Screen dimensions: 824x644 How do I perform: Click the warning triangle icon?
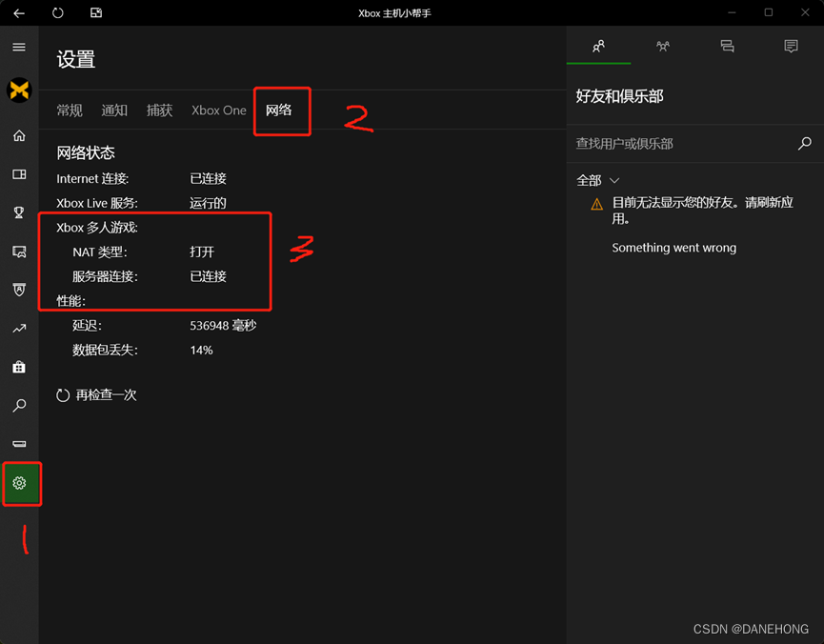coord(596,204)
